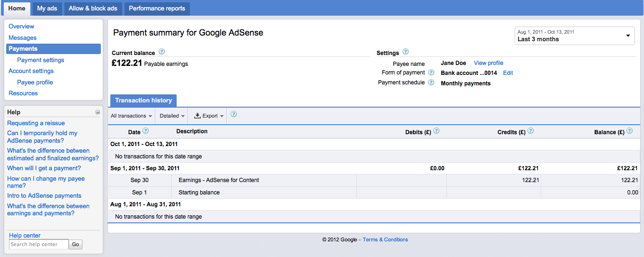
Task: Collapse the Help panel
Action: tap(98, 112)
